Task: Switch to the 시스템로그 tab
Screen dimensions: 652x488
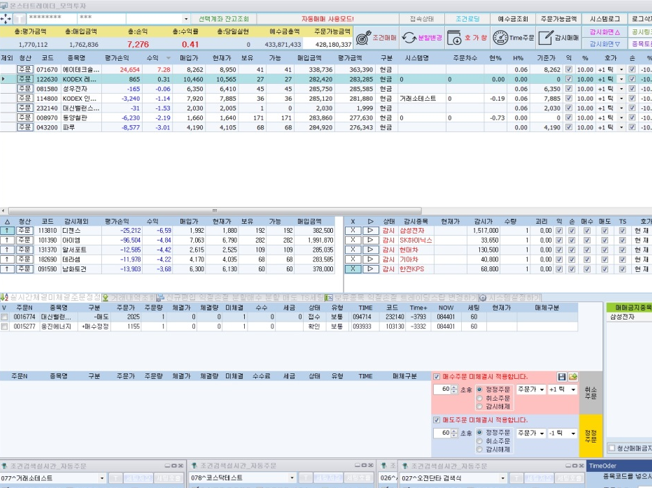Action: tap(606, 19)
